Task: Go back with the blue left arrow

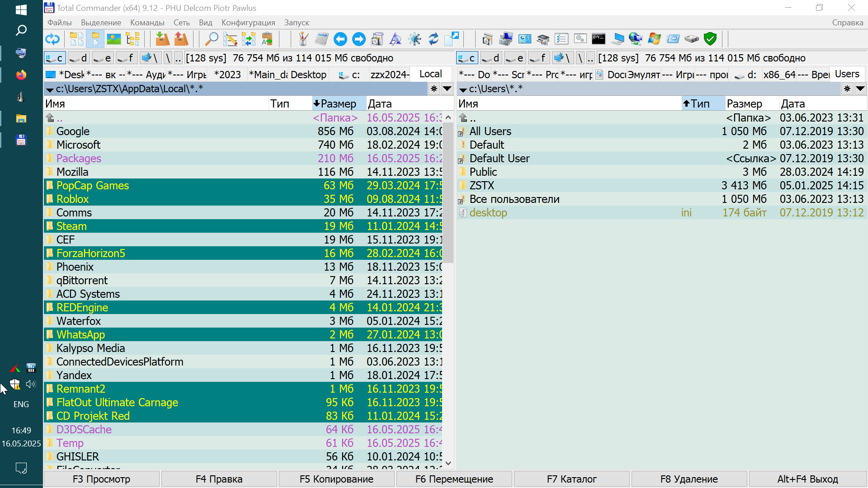Action: [340, 39]
